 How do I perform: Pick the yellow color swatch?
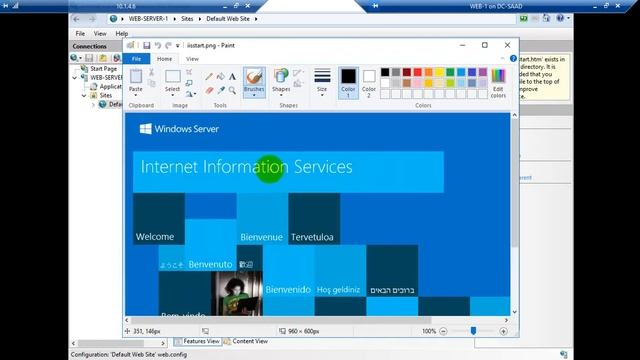point(439,72)
